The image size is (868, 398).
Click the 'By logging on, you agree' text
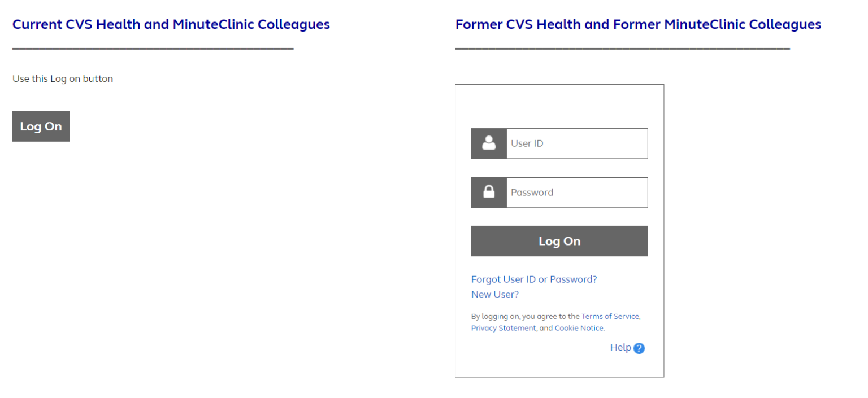[526, 317]
